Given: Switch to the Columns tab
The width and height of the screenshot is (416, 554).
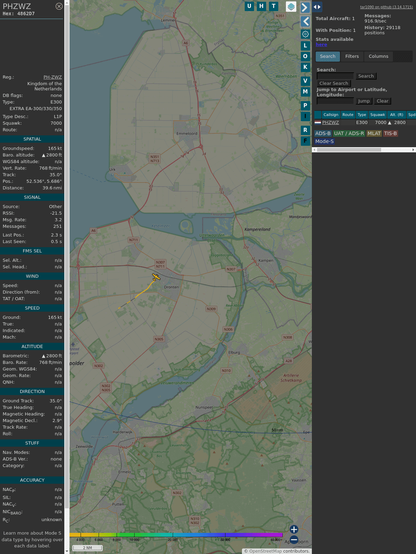Looking at the screenshot, I should pyautogui.click(x=378, y=57).
